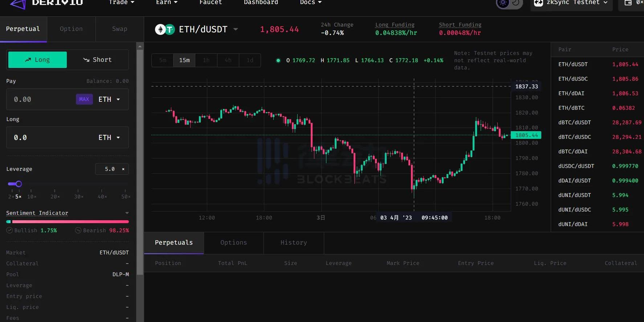
Task: Click the Bullish sentiment icon
Action: (9, 230)
